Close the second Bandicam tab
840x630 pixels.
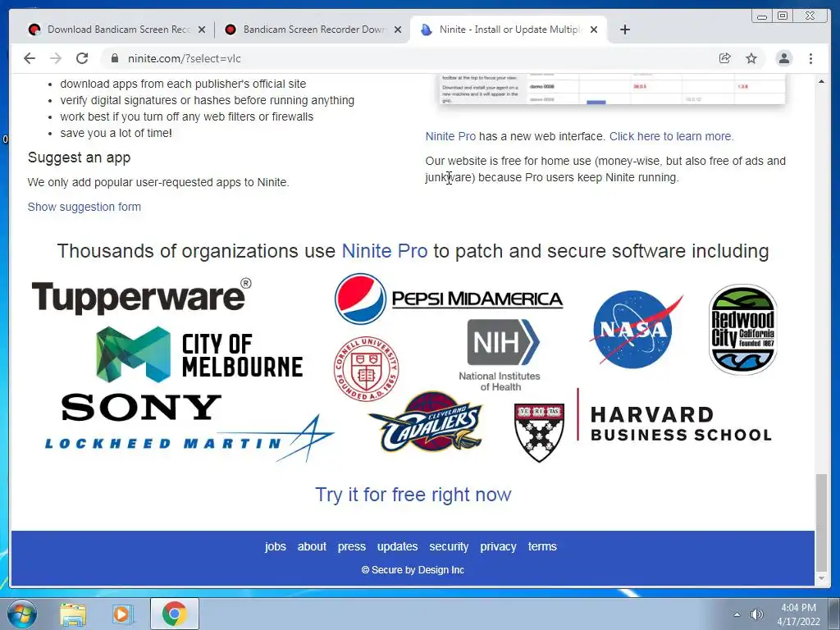point(398,30)
